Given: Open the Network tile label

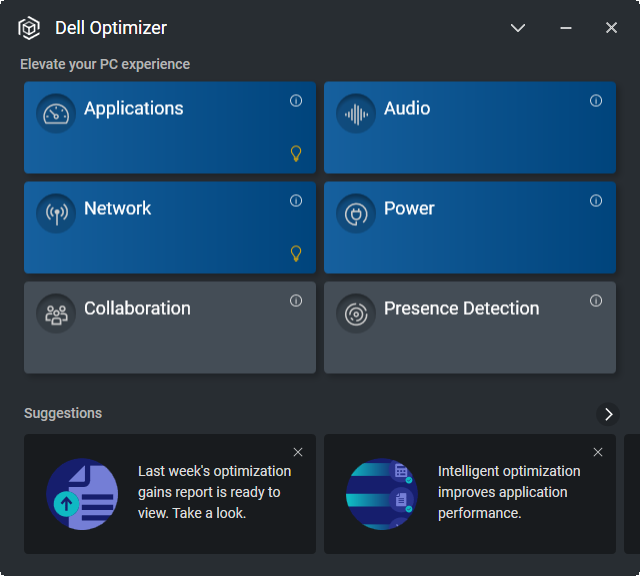Looking at the screenshot, I should pos(118,208).
